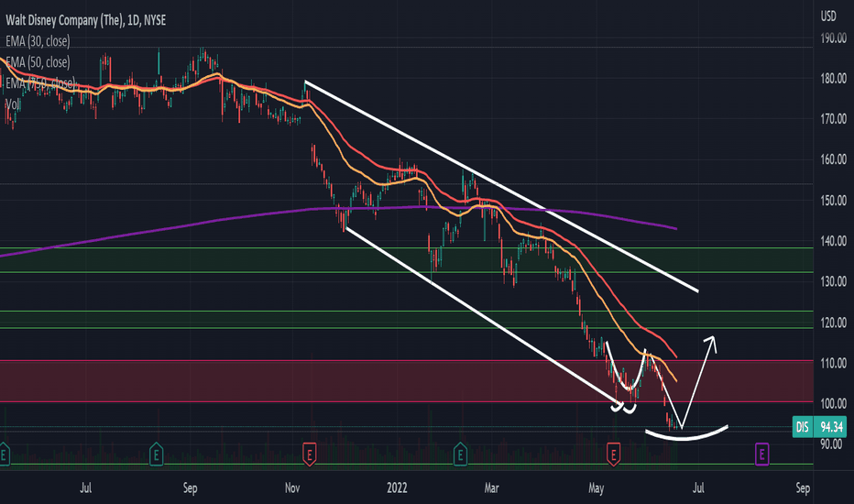The height and width of the screenshot is (504, 854).
Task: Click the EMA (50, close) indicator label
Action: [38, 62]
